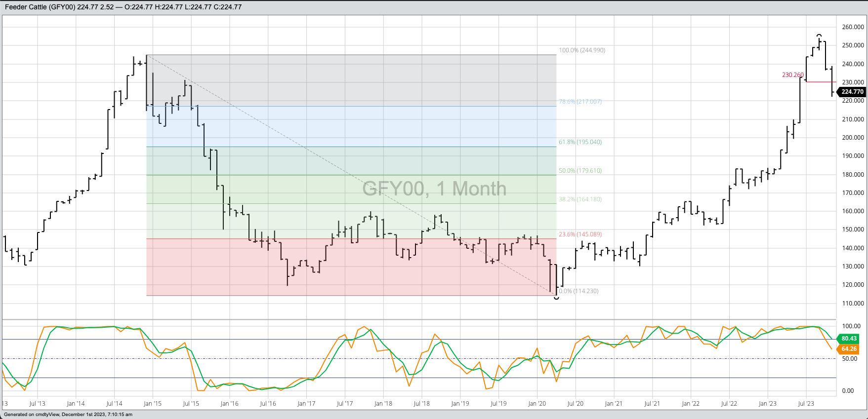Click the Generated on cmdtyView footer text
Viewport: 868px width, 419px height.
click(x=68, y=415)
